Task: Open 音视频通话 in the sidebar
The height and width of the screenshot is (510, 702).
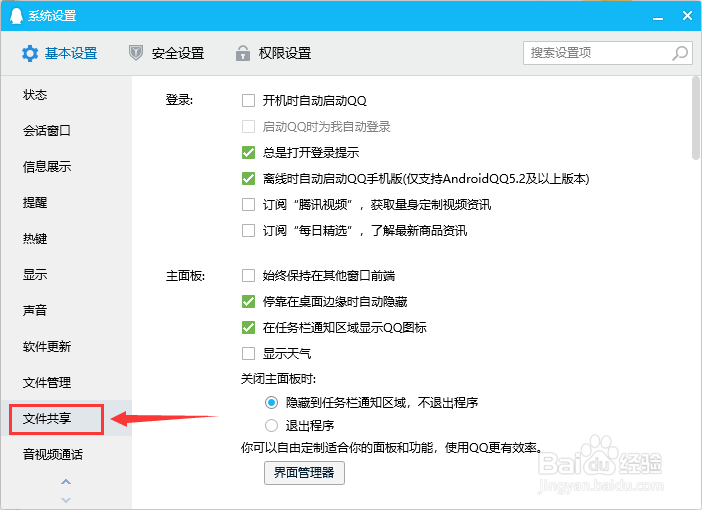Action: pos(52,454)
